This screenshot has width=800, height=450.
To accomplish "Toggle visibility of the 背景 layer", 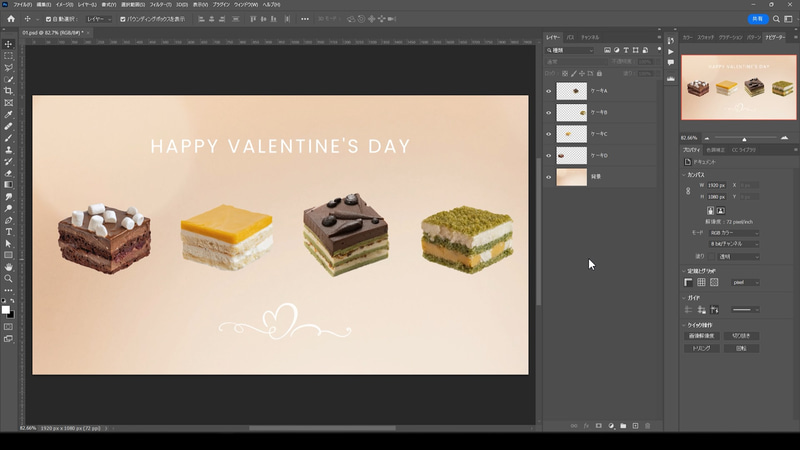I will pyautogui.click(x=549, y=177).
